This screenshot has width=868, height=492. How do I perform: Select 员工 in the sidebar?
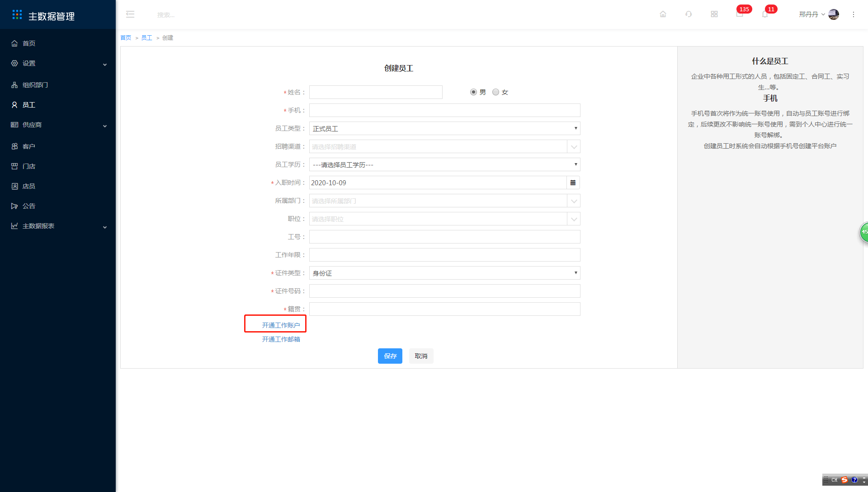58,105
